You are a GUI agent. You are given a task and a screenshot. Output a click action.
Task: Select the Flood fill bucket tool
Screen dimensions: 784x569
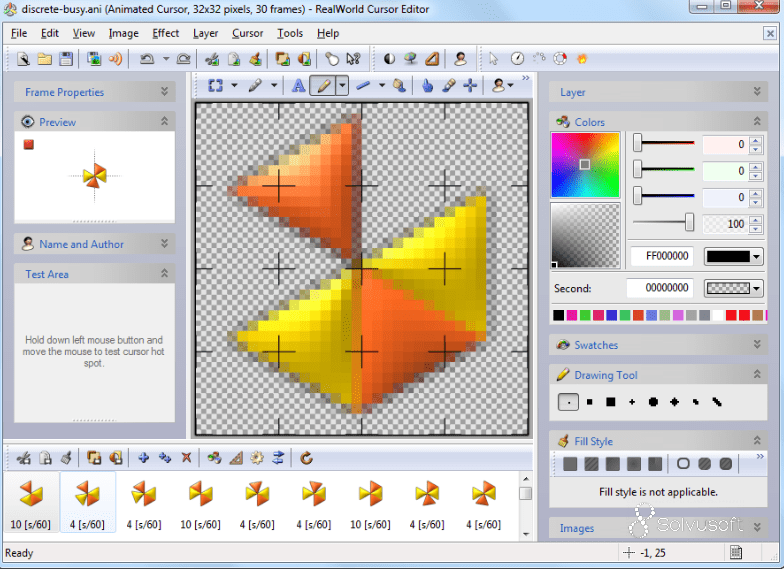click(399, 86)
